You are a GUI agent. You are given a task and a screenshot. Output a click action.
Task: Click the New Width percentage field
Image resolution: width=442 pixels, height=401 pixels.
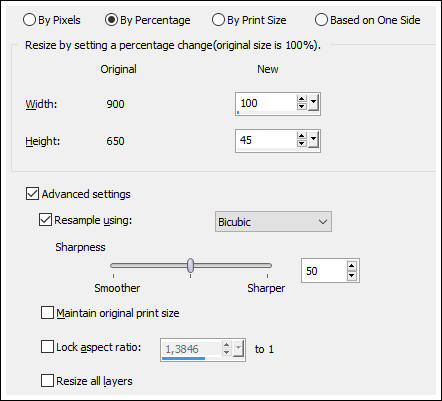click(266, 103)
